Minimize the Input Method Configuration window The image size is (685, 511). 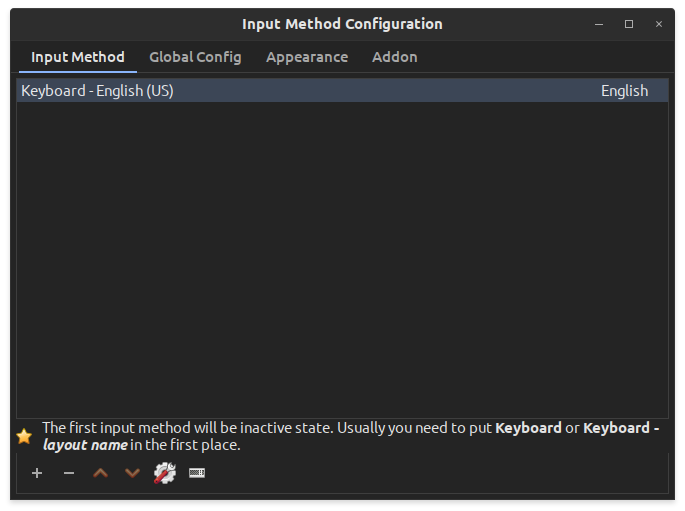[x=599, y=24]
